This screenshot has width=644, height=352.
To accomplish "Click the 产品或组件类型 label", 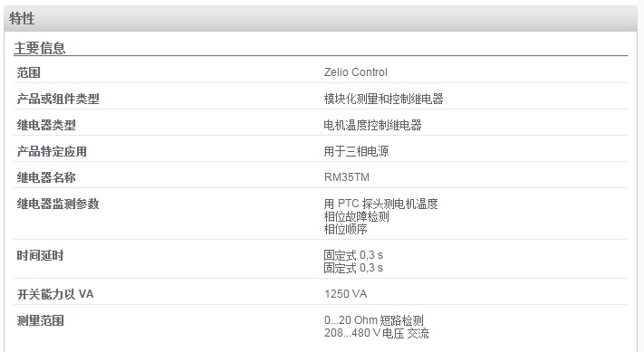I will (x=58, y=99).
